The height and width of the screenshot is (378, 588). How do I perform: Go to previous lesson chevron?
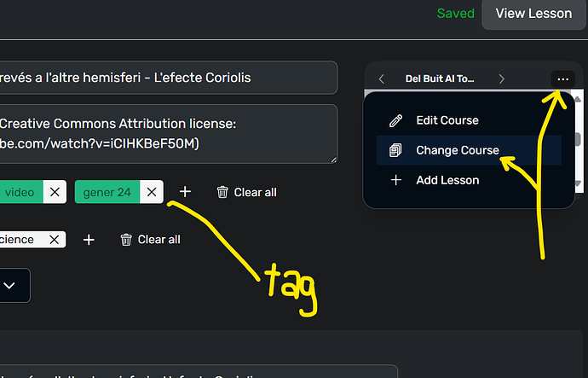tap(381, 79)
